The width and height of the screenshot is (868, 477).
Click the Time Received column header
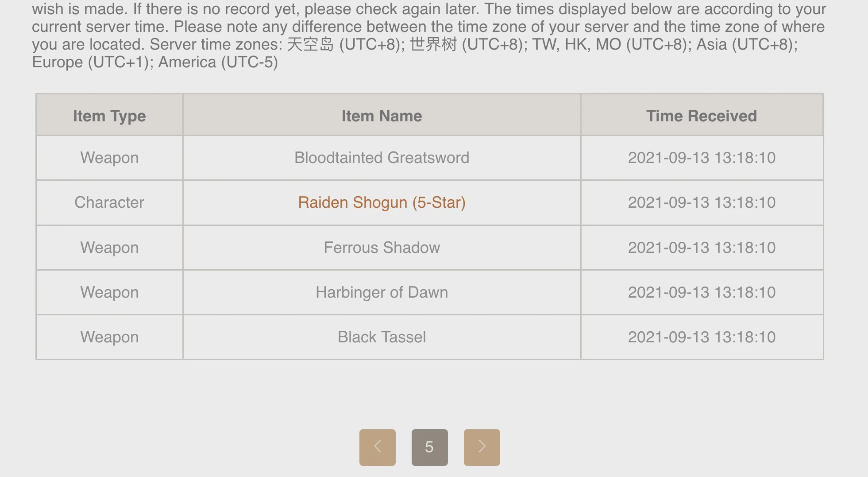[x=702, y=116]
